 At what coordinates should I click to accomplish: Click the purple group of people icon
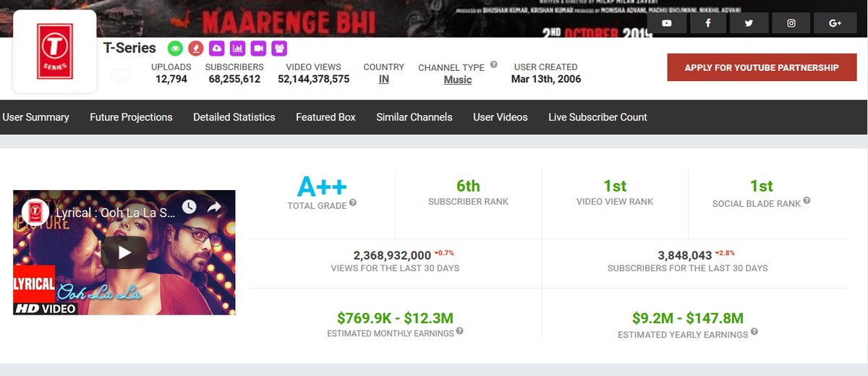tap(279, 48)
